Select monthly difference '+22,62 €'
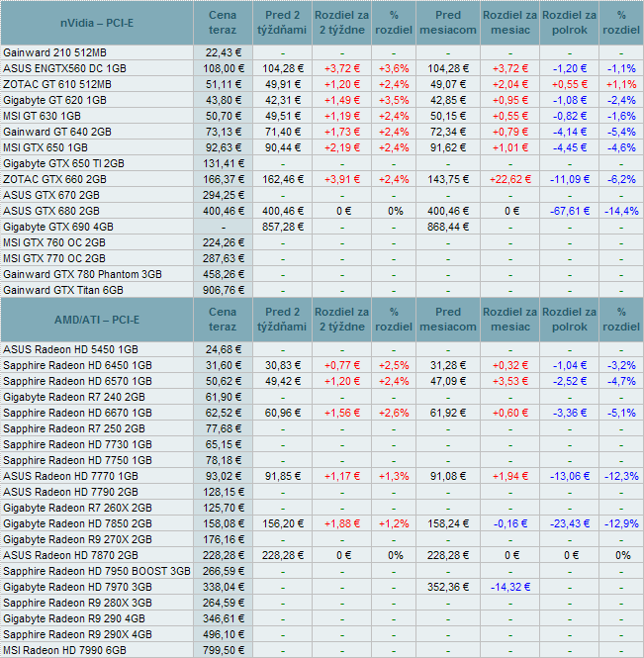Screen dimensions: 644x658 [x=510, y=180]
